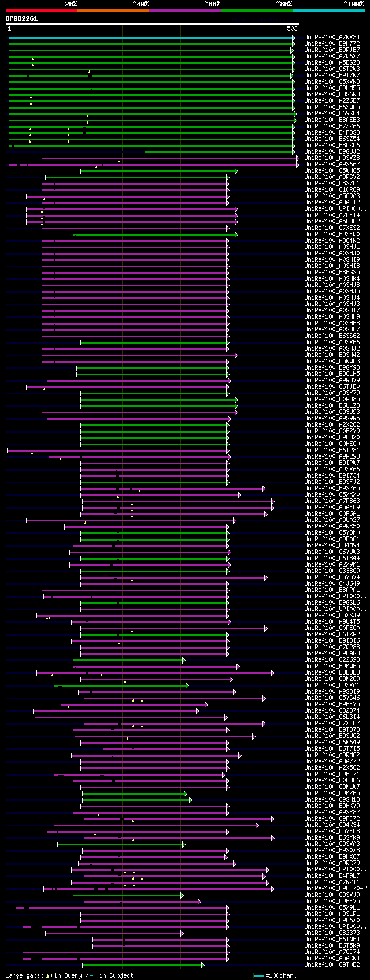Select the UniRef100_Q9LM55 label
Image resolution: width=370 pixels, height=980 pixels.
click(x=332, y=88)
